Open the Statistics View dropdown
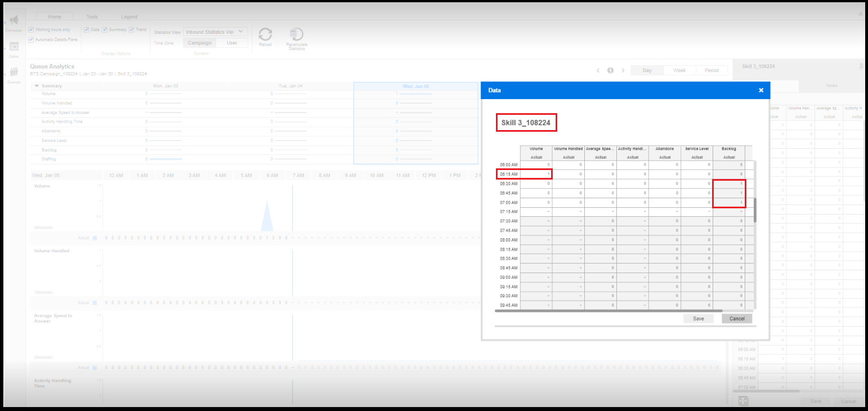868x411 pixels. click(216, 32)
